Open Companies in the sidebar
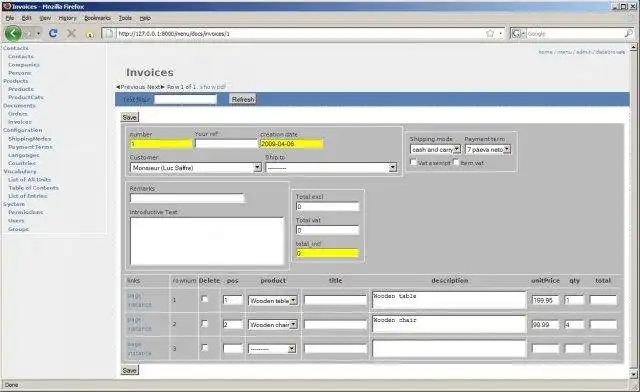The width and height of the screenshot is (640, 392). (24, 65)
